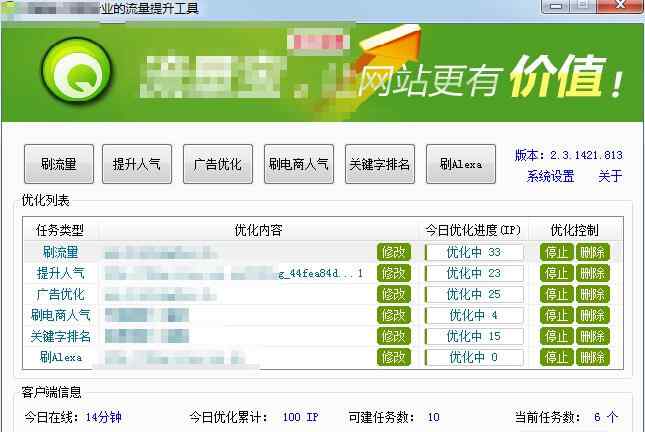Open the 提升人气 task creator
645x432 pixels.
(x=136, y=164)
